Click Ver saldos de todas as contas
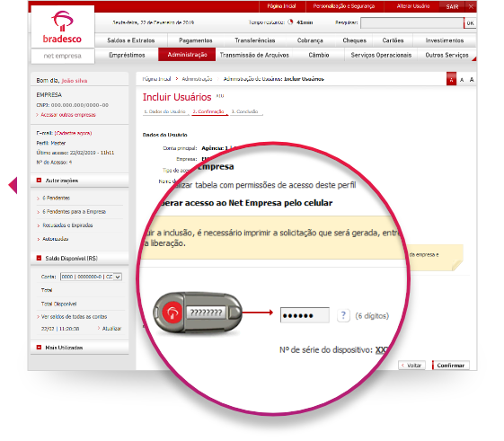504x441 pixels. (x=74, y=317)
